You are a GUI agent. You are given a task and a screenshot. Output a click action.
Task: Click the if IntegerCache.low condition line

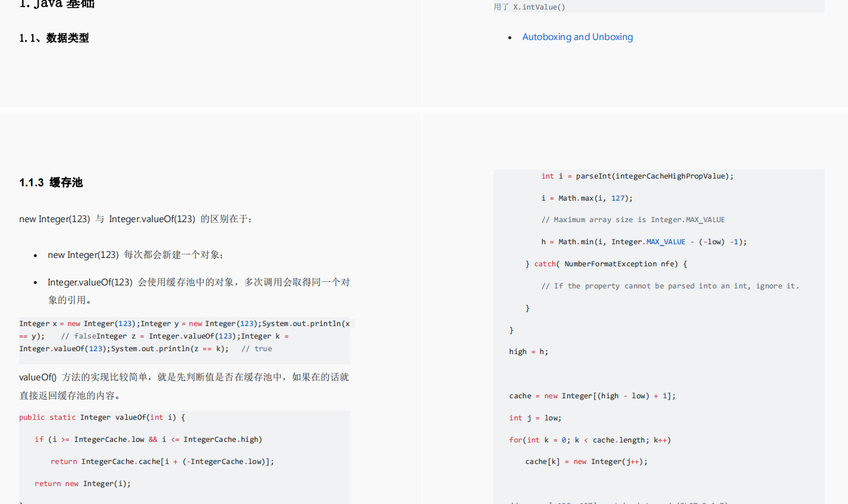(x=148, y=440)
